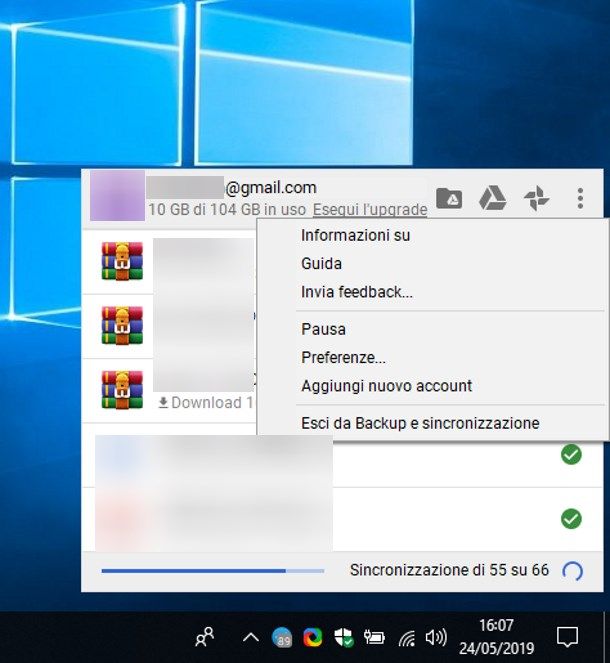
Task: Select 'Informazioni su' from the menu
Action: click(355, 236)
